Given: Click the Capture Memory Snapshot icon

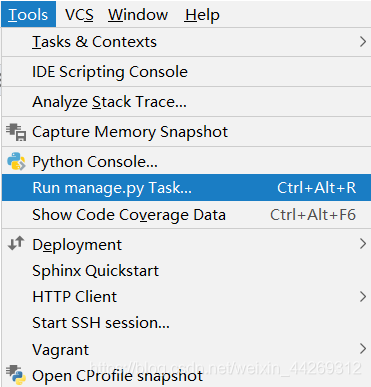Looking at the screenshot, I should pyautogui.click(x=16, y=132).
